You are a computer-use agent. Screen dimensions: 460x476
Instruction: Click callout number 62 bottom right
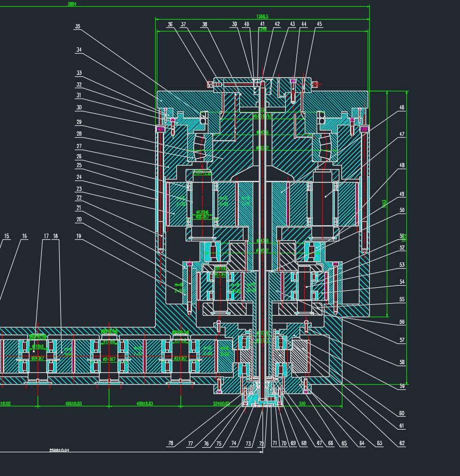402,444
